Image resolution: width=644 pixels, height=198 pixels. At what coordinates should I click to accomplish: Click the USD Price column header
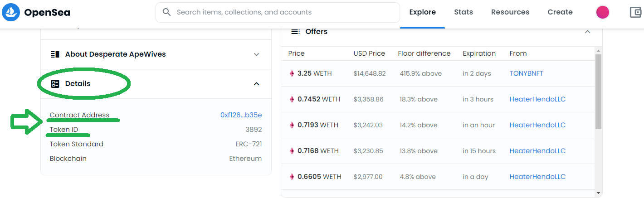(369, 53)
